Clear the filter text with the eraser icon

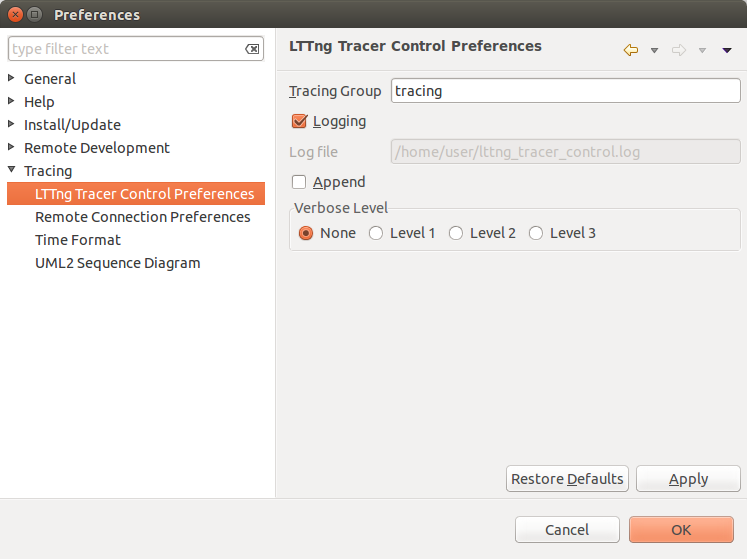252,49
